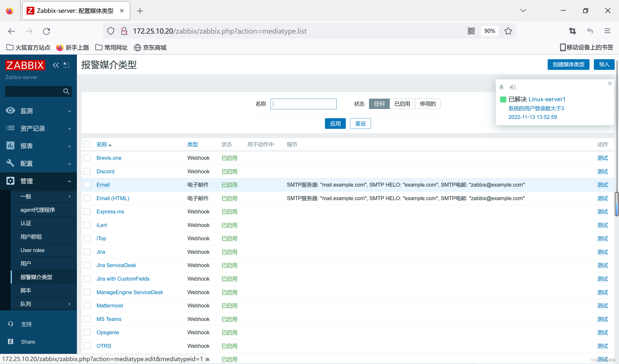Mute notification sound via speaker icon
Image resolution: width=619 pixels, height=364 pixels.
tap(512, 87)
